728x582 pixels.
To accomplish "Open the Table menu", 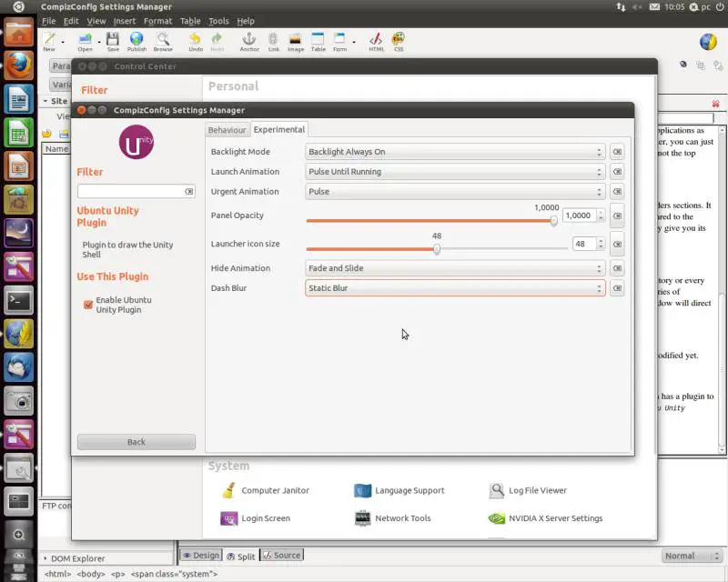I will (x=190, y=21).
